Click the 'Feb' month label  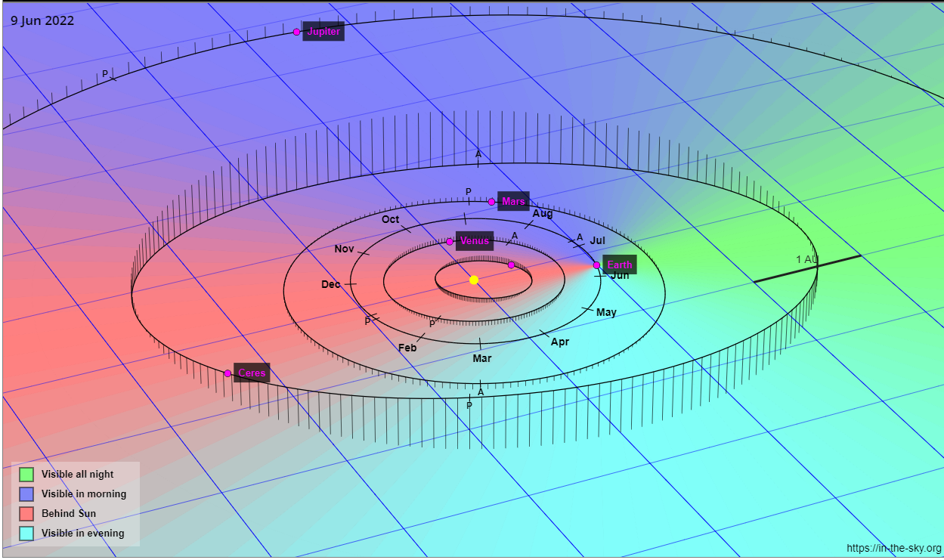[407, 348]
